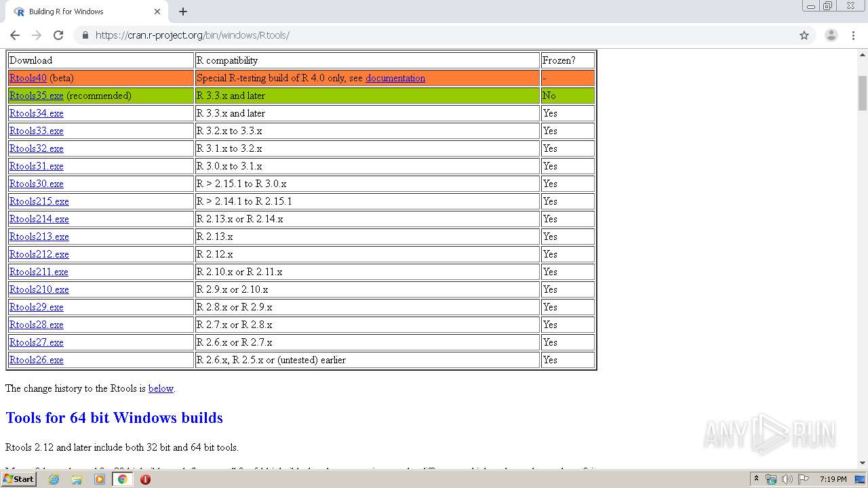Download Rtools29.exe
Image resolution: width=868 pixels, height=488 pixels.
click(x=37, y=307)
